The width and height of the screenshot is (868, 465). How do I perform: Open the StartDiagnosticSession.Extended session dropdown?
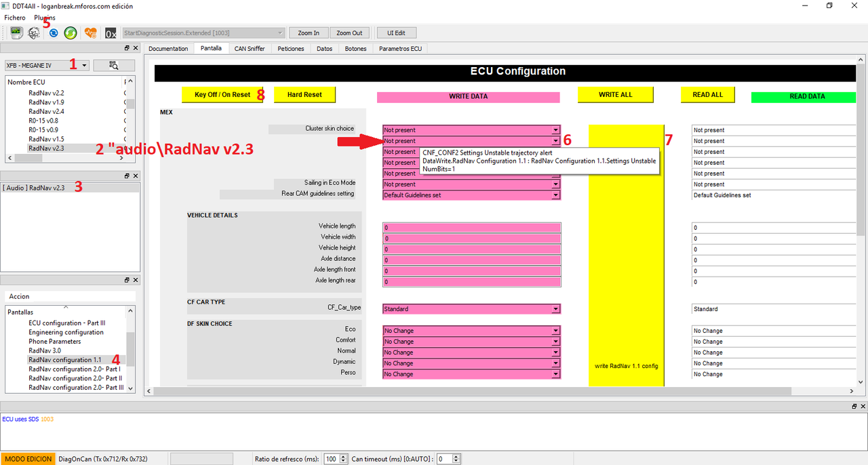[204, 33]
